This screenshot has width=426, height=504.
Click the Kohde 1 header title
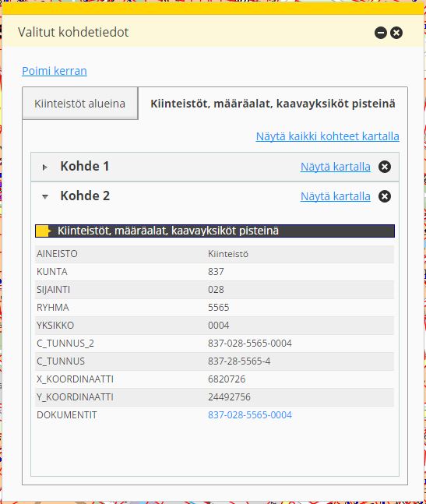pyautogui.click(x=85, y=167)
